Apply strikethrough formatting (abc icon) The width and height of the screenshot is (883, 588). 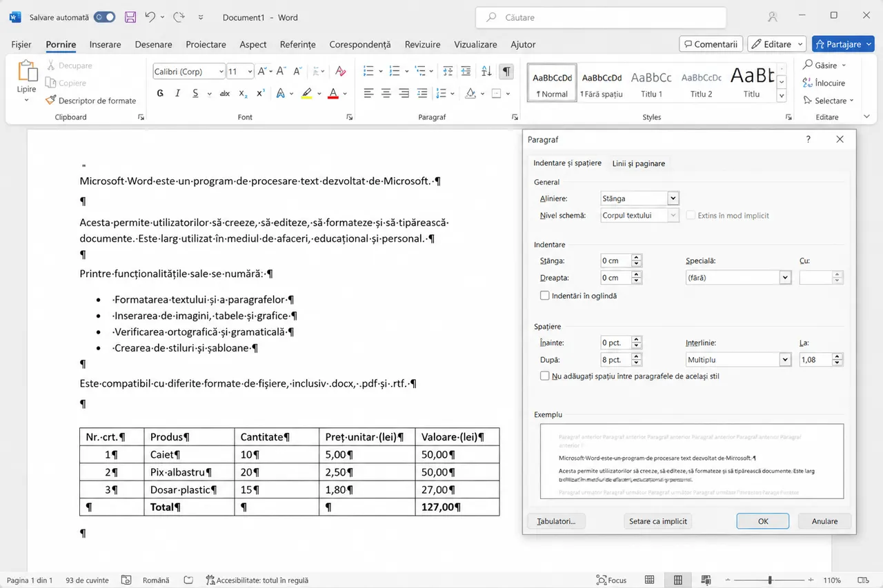(225, 94)
